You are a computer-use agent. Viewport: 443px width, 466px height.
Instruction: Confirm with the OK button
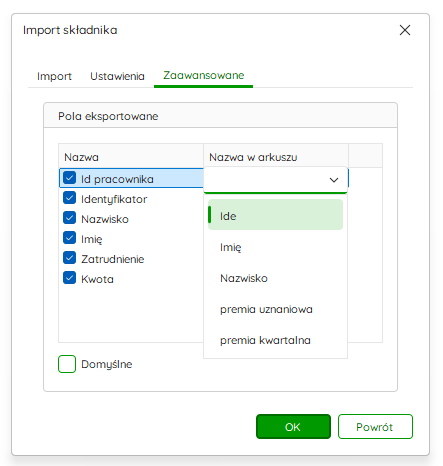(293, 427)
